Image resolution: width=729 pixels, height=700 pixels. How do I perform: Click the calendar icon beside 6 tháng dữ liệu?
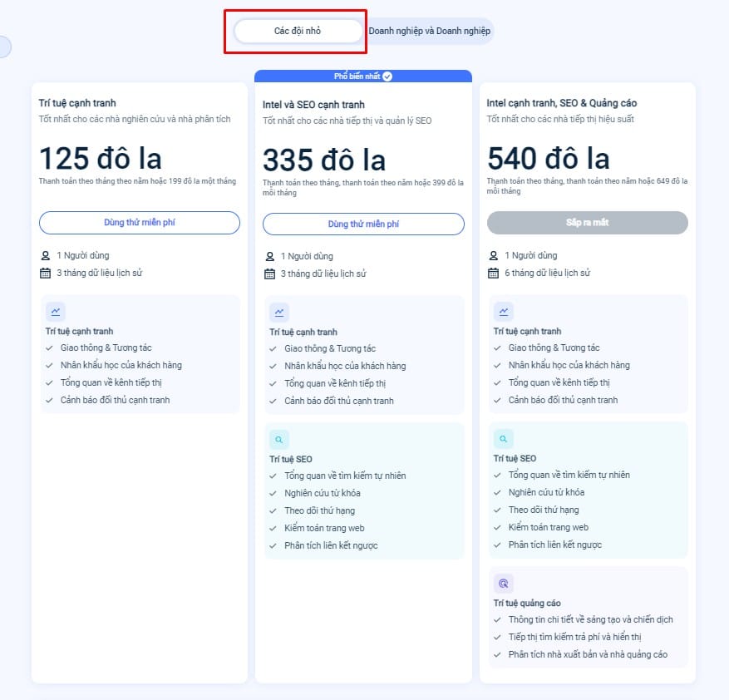point(494,273)
